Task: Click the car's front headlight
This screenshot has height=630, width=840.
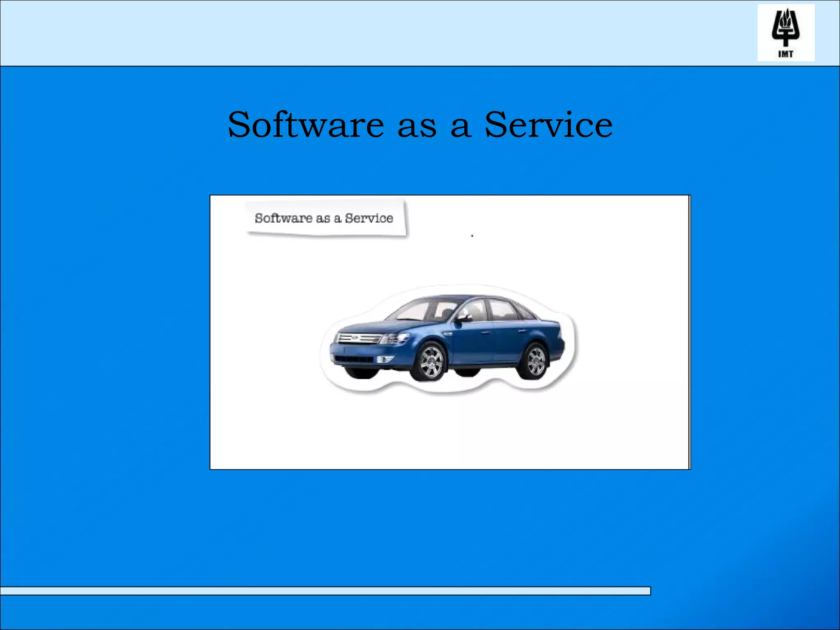Action: (x=395, y=339)
